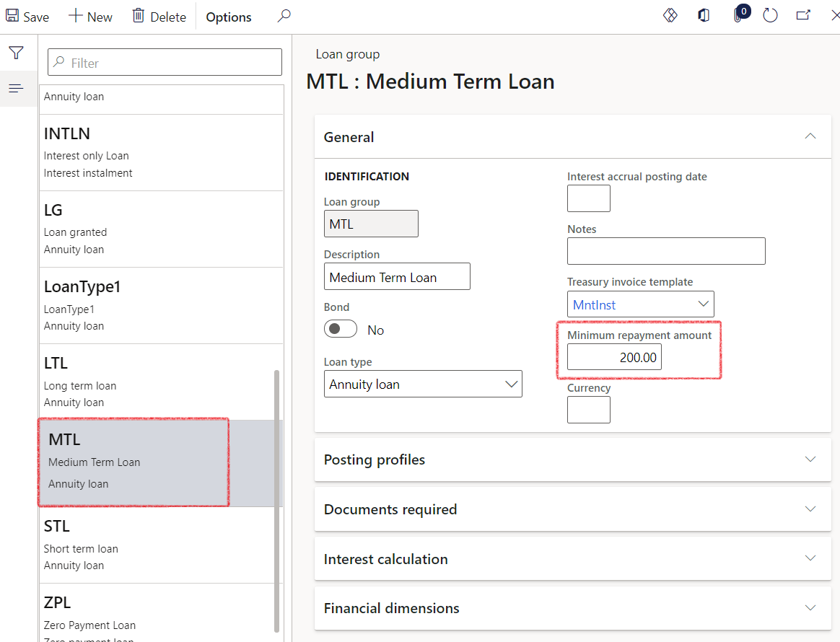Viewport: 840px width, 642px height.
Task: Expand the Posting profiles section
Action: coord(810,459)
